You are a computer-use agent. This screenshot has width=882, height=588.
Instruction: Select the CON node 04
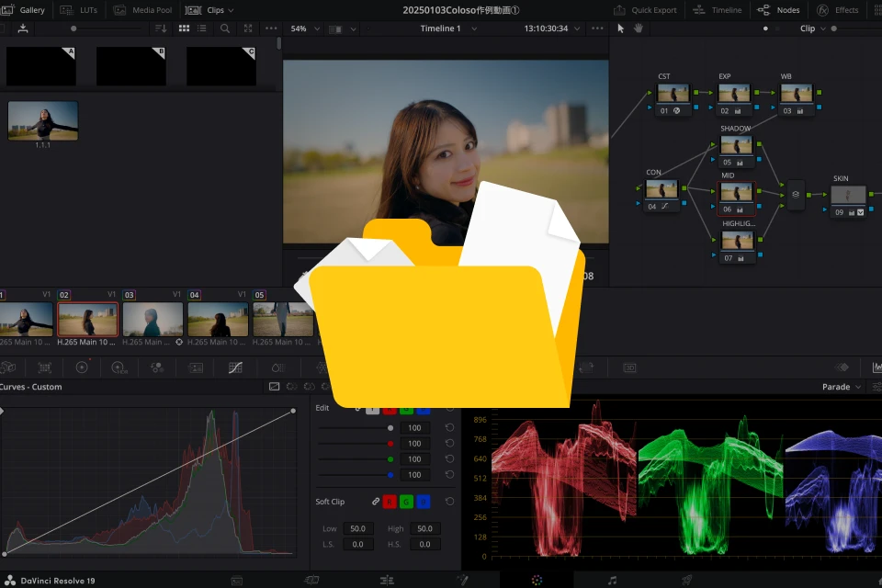point(661,196)
